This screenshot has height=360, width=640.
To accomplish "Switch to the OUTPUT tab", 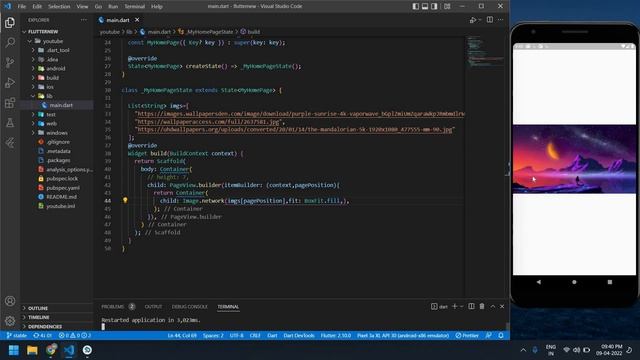I will point(153,307).
